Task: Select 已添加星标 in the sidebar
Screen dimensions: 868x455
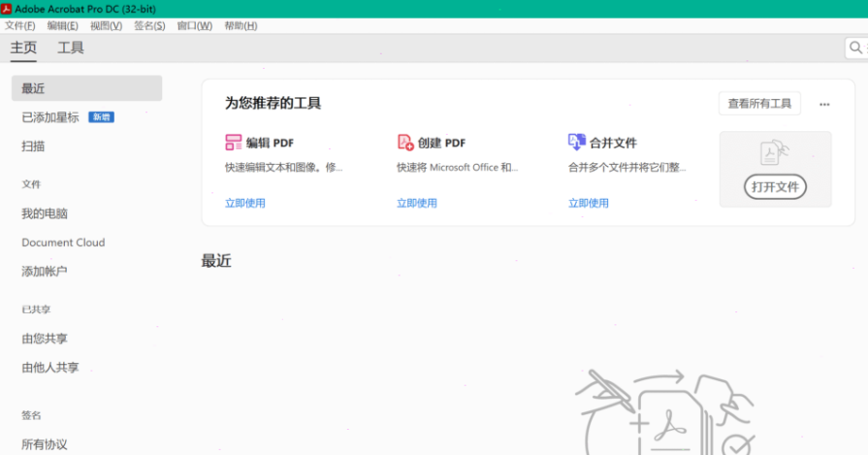Action: (x=50, y=117)
